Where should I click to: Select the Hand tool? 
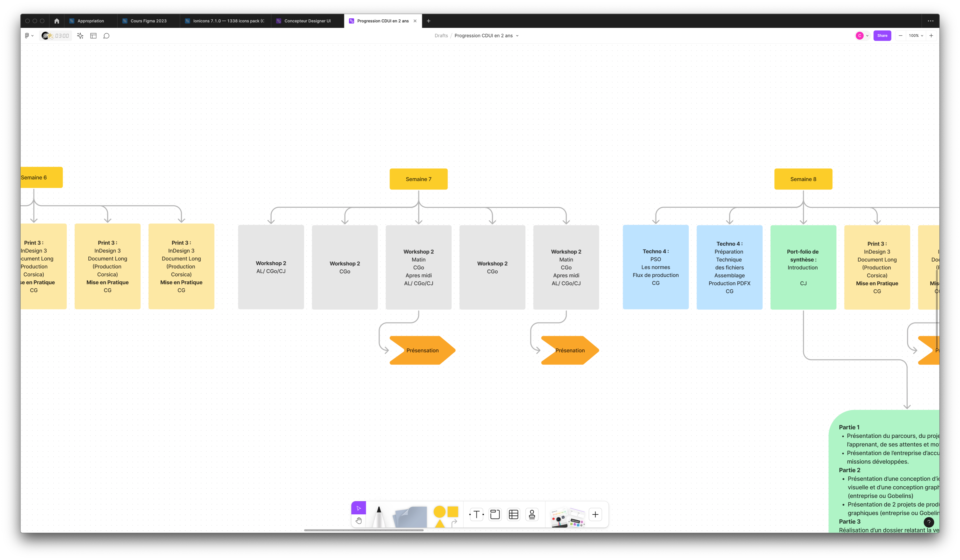point(358,520)
